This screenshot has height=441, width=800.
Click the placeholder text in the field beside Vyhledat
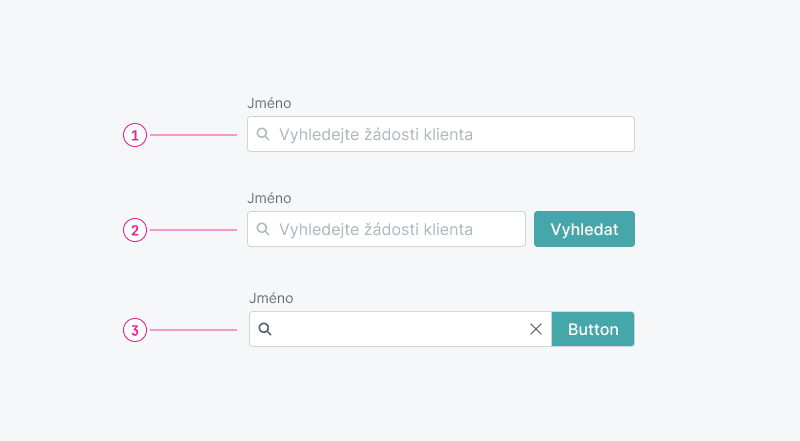pos(375,229)
